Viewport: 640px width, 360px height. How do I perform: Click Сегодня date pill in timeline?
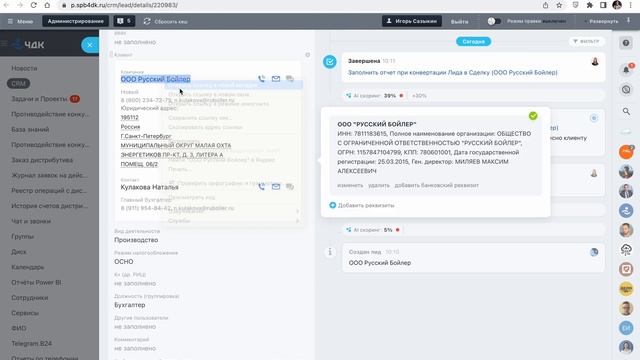473,42
